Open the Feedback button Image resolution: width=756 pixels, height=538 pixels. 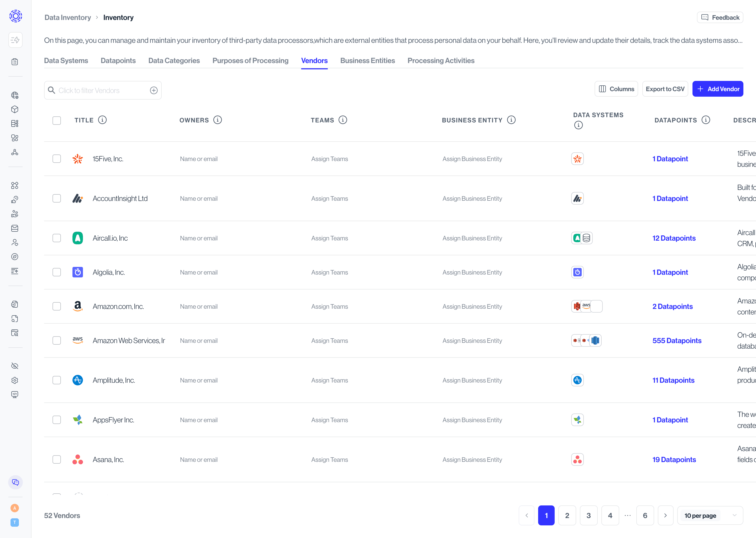click(x=720, y=18)
